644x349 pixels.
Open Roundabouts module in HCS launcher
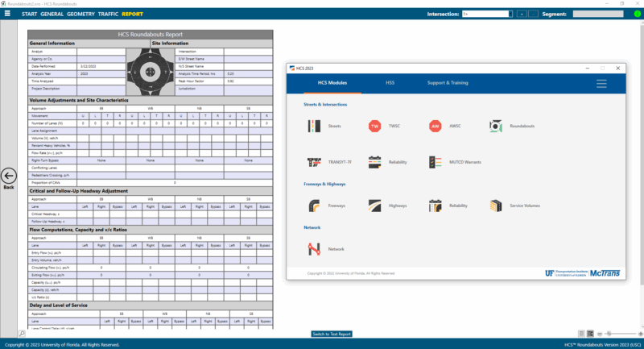(496, 126)
